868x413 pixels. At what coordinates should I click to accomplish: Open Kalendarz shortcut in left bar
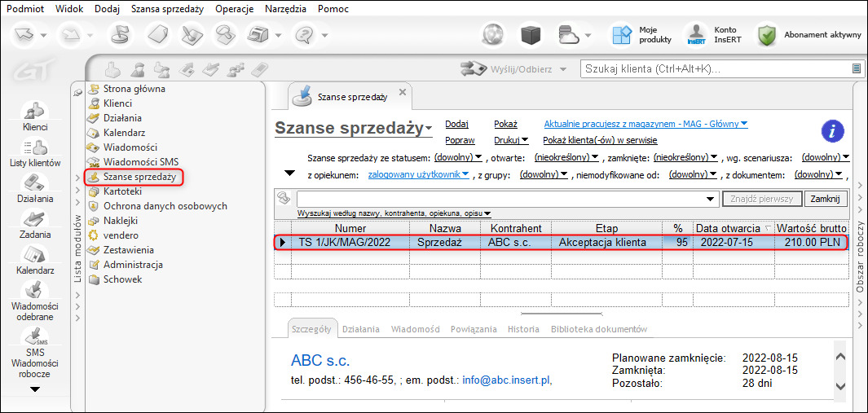(x=35, y=260)
